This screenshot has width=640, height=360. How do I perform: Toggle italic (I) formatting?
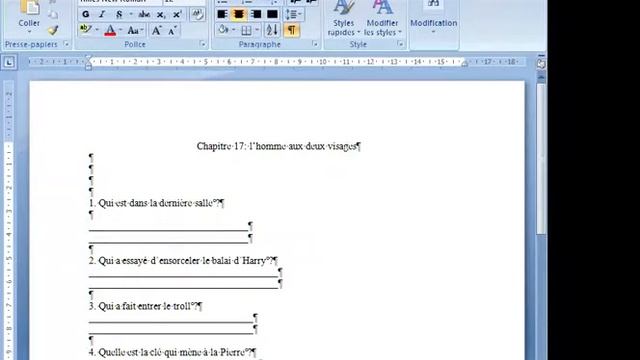pos(102,15)
